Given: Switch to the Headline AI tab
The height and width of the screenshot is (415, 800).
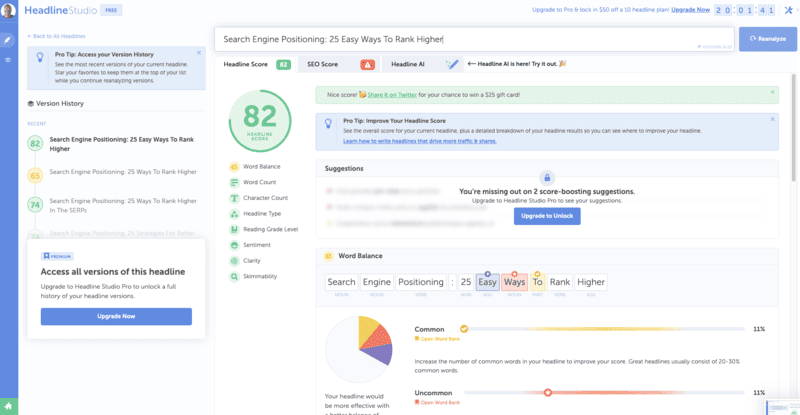Looking at the screenshot, I should pyautogui.click(x=423, y=64).
